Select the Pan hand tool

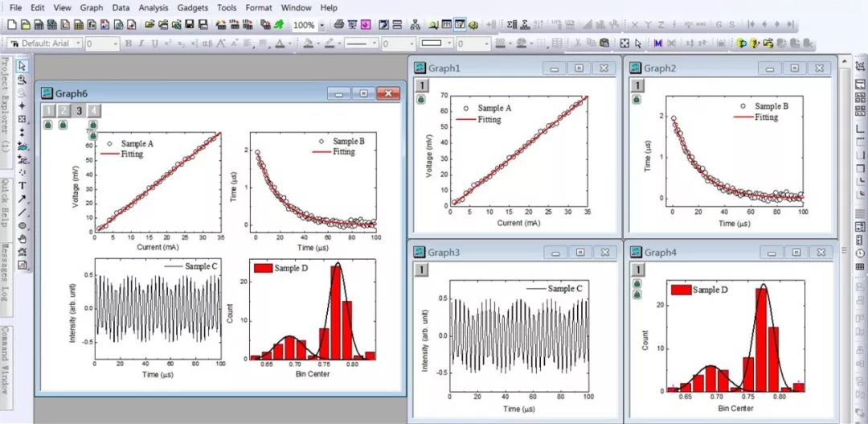point(23,239)
